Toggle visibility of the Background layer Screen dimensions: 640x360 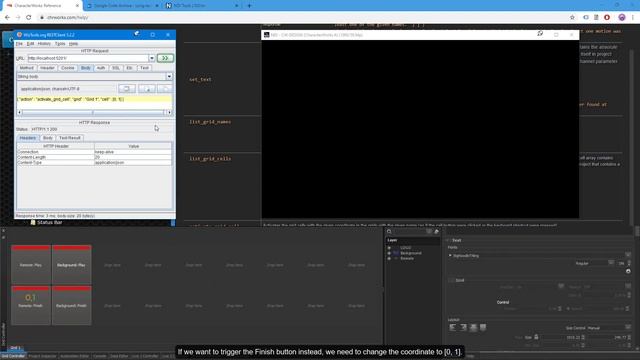(x=389, y=253)
